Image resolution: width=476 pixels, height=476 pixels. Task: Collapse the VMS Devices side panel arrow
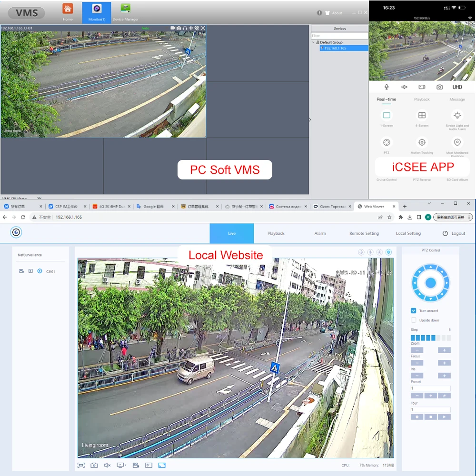[310, 119]
